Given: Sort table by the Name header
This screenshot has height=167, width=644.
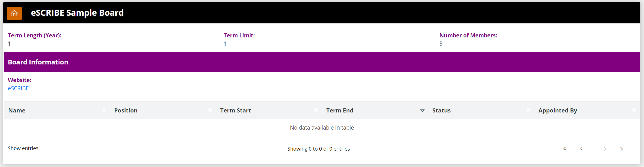Looking at the screenshot, I should tap(17, 111).
